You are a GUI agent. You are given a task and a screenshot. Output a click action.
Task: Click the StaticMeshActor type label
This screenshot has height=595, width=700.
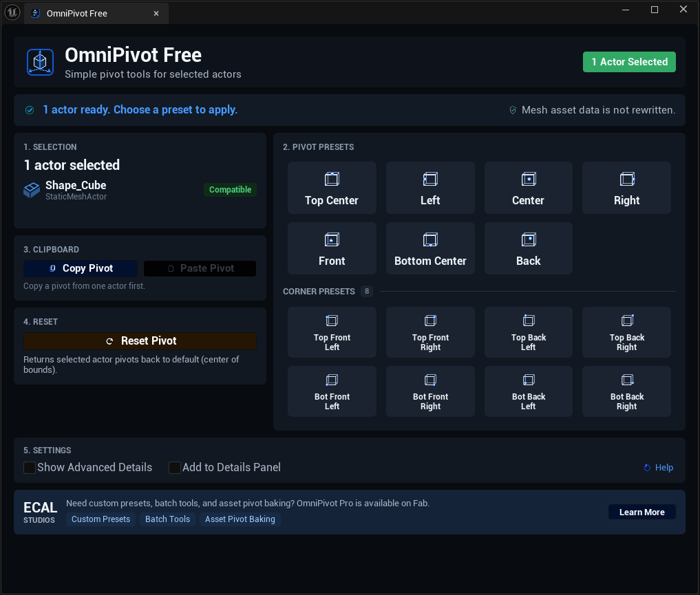click(76, 197)
